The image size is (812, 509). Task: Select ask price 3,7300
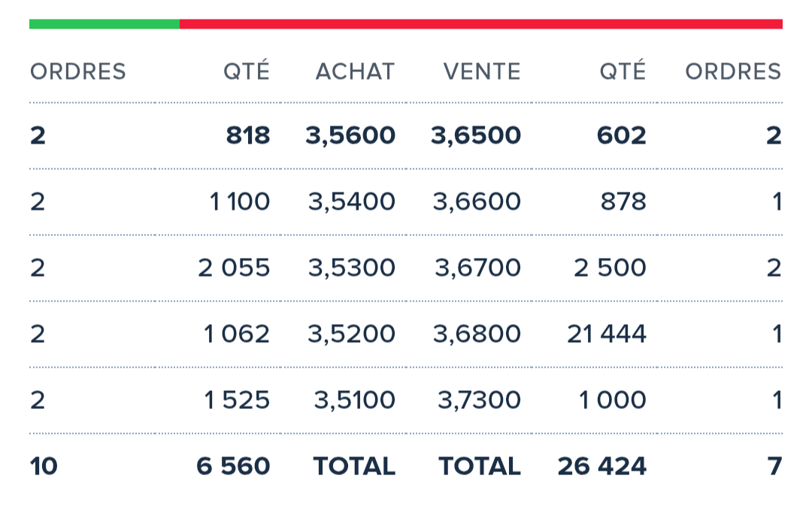pyautogui.click(x=479, y=399)
